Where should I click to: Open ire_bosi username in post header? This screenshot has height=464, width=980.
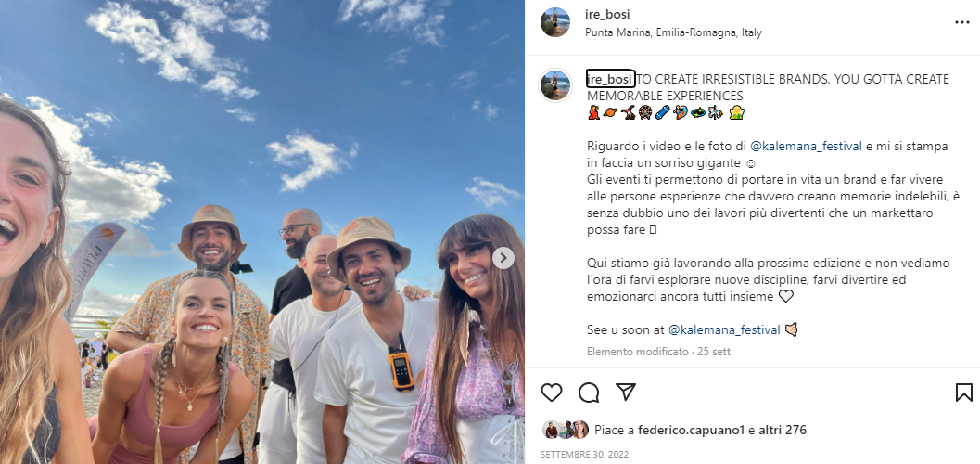(x=607, y=14)
